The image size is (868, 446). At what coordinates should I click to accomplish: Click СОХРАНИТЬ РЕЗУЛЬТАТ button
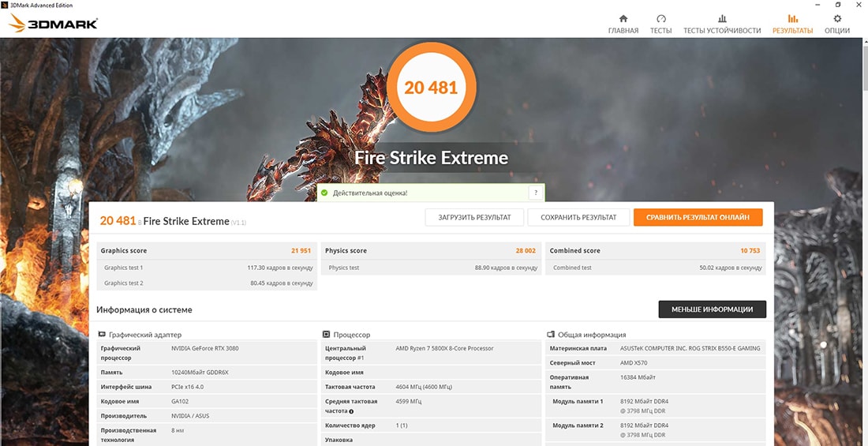pos(578,217)
